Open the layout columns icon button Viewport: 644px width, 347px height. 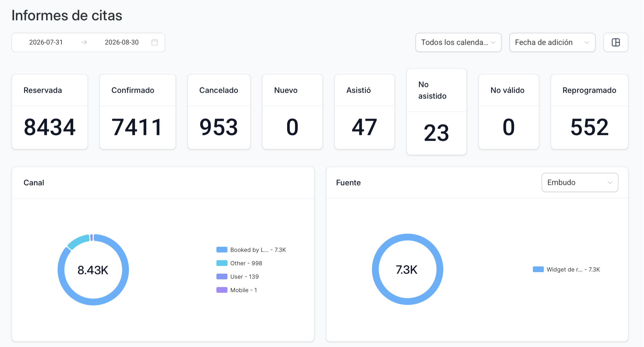pos(616,42)
